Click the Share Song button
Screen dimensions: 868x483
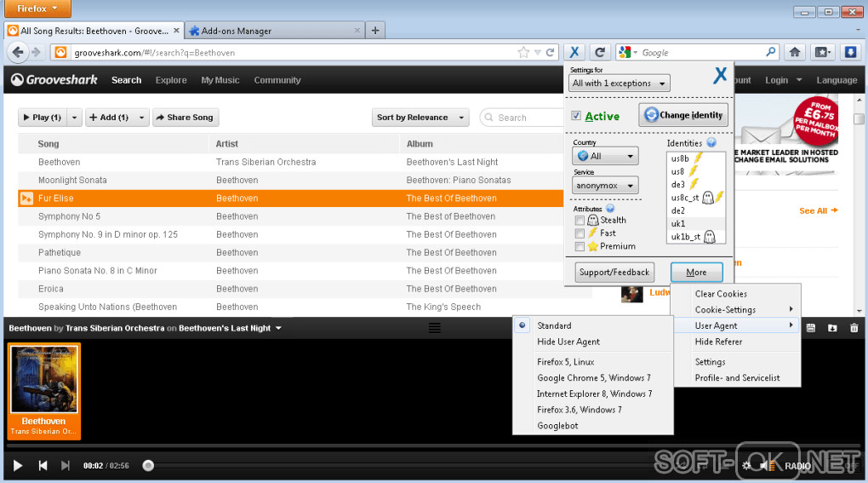[186, 118]
